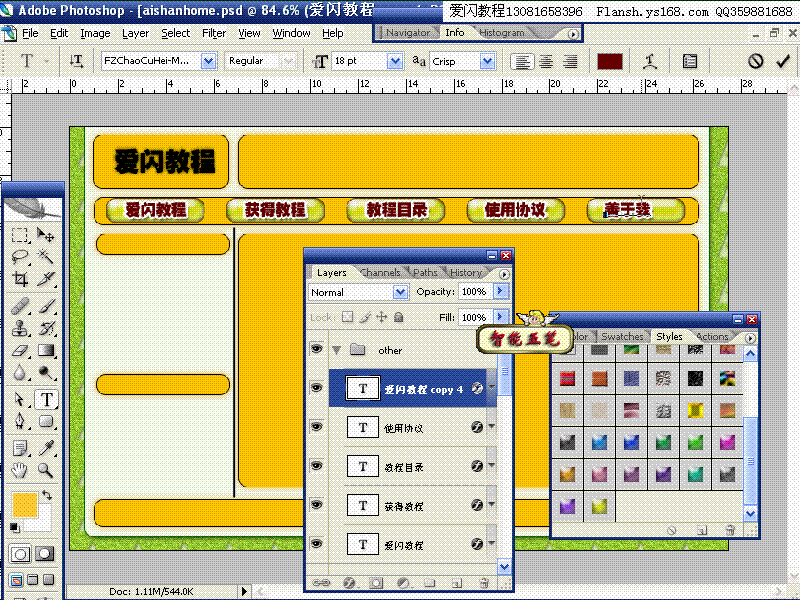
Task: Open the Opacity slider arrow
Action: [x=501, y=291]
